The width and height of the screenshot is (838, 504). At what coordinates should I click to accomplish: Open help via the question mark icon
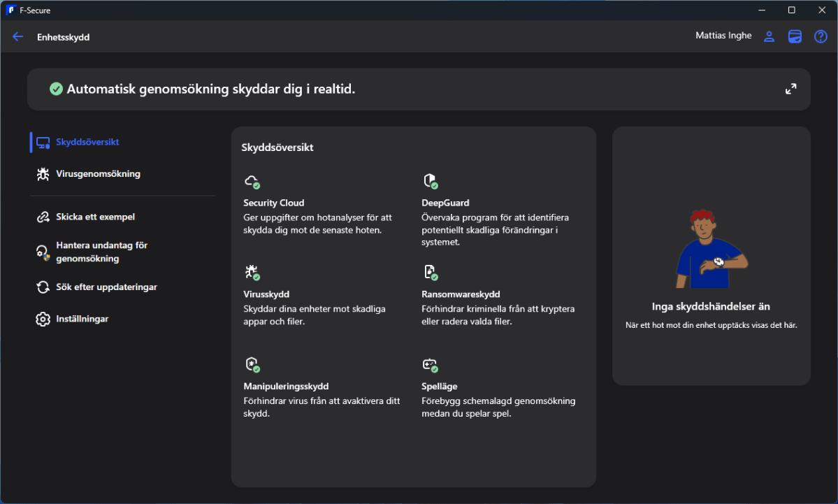tap(820, 36)
